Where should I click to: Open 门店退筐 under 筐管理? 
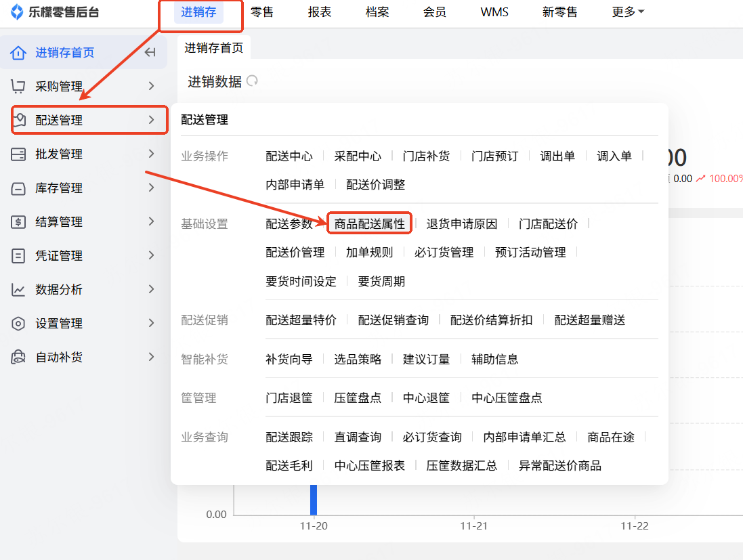(289, 397)
